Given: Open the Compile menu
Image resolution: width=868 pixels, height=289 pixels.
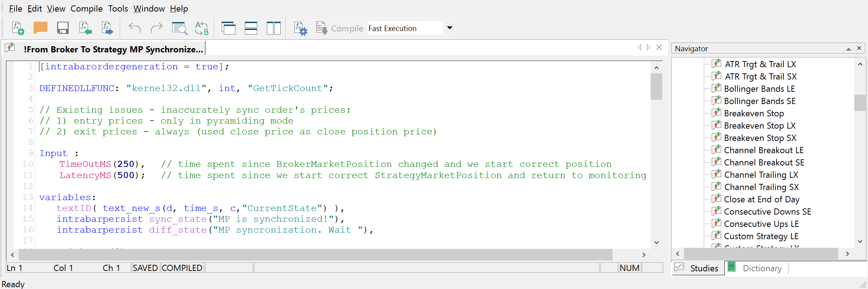Looking at the screenshot, I should tap(86, 9).
